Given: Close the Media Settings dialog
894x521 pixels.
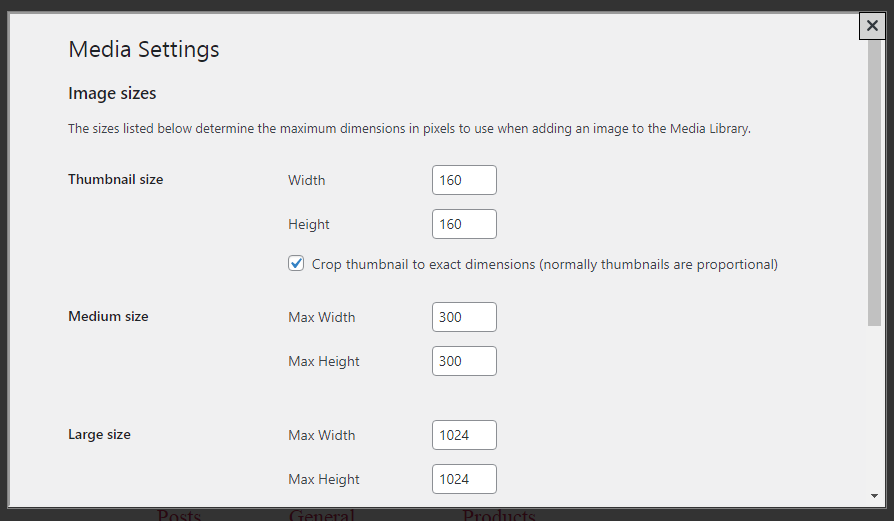Looking at the screenshot, I should point(872,26).
